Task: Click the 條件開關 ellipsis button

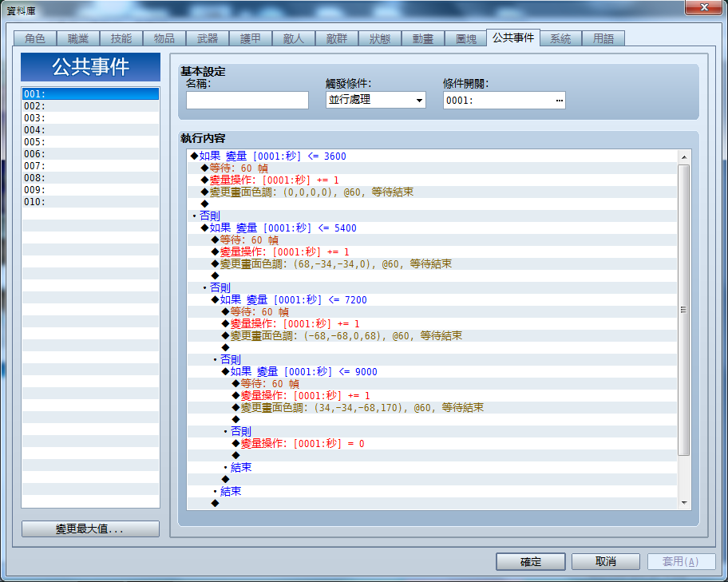Action: (x=559, y=101)
